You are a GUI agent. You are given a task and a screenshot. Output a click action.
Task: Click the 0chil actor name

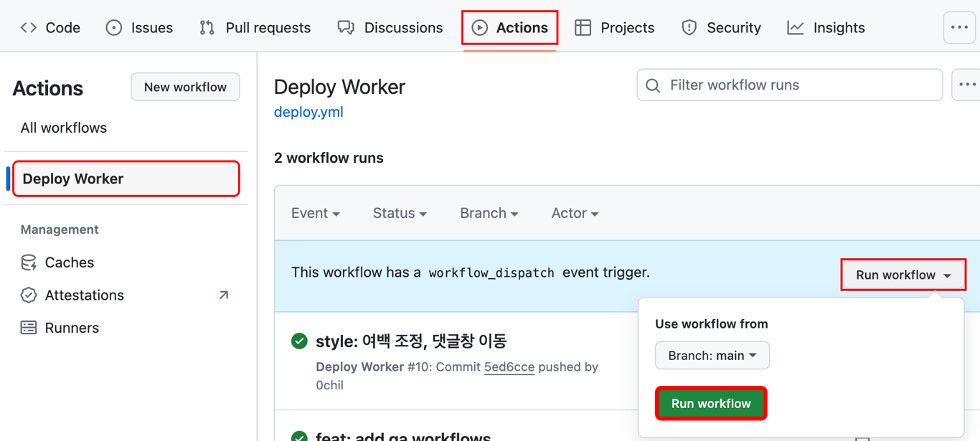click(x=329, y=385)
